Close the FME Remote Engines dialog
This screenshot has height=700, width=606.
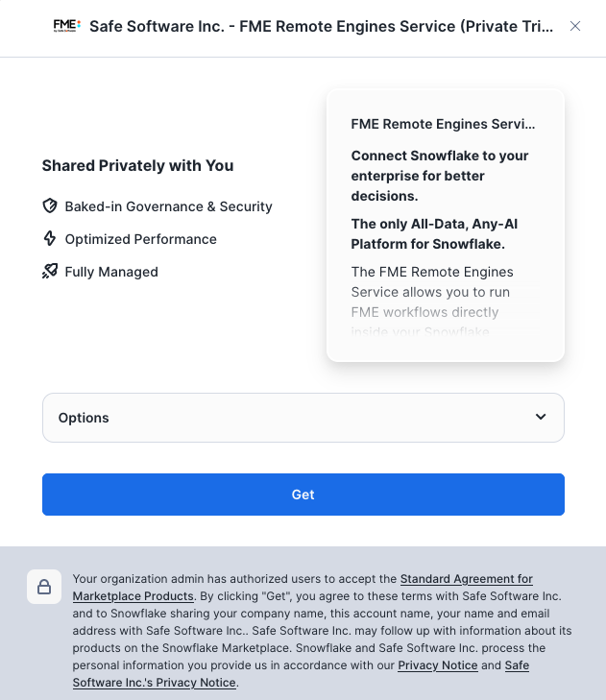point(575,26)
